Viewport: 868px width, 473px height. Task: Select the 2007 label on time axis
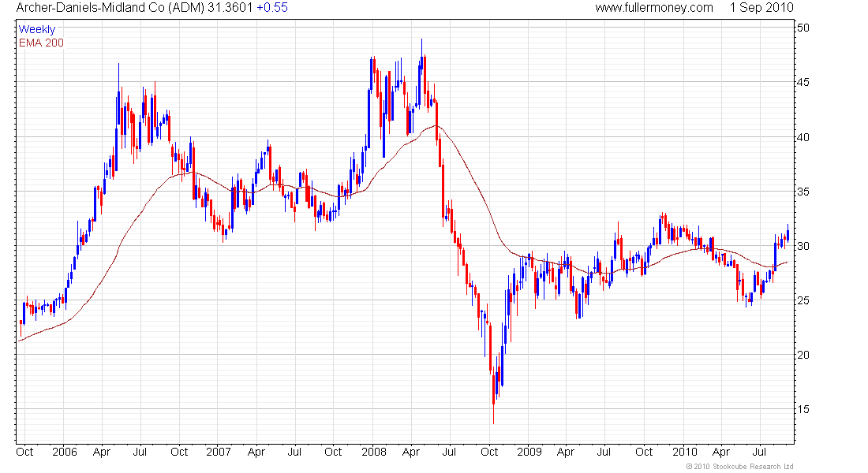click(x=219, y=452)
